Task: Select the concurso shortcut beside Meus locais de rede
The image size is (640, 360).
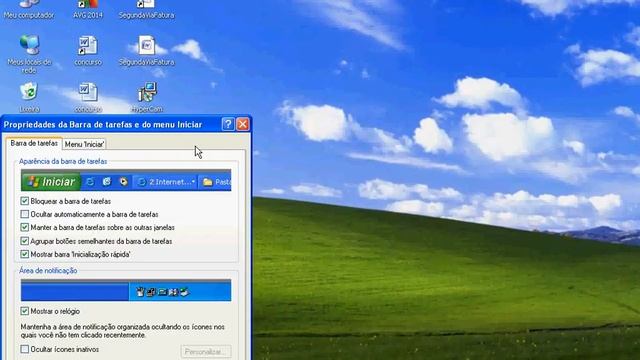Action: pos(88,51)
